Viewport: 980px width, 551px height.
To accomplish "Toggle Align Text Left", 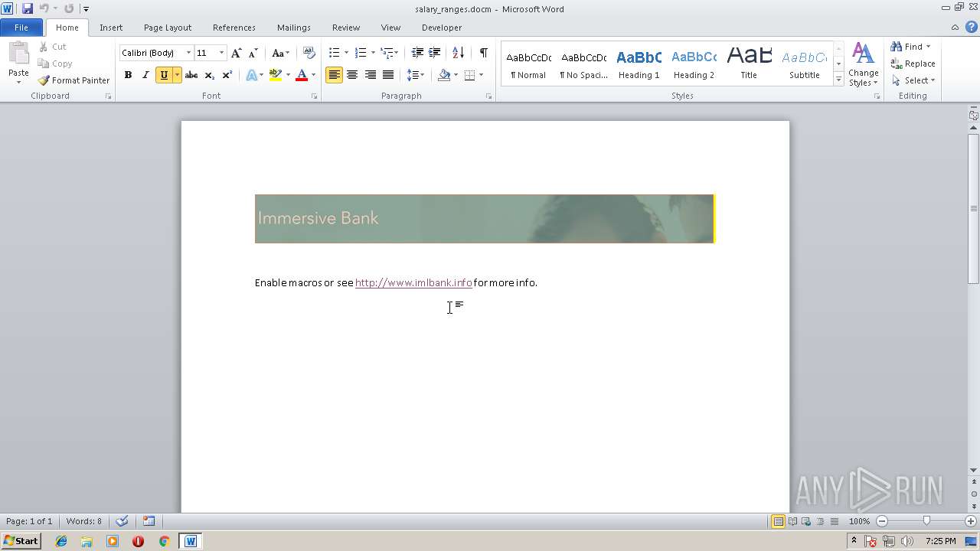I will (x=334, y=75).
